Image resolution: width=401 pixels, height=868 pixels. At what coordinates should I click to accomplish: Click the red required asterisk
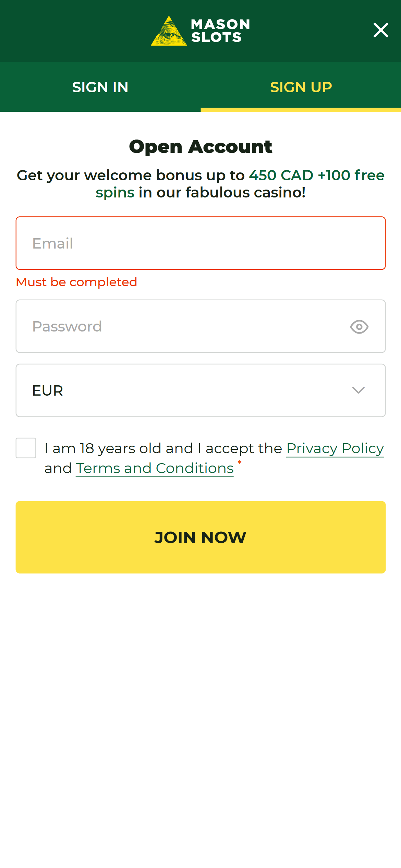[x=240, y=463]
